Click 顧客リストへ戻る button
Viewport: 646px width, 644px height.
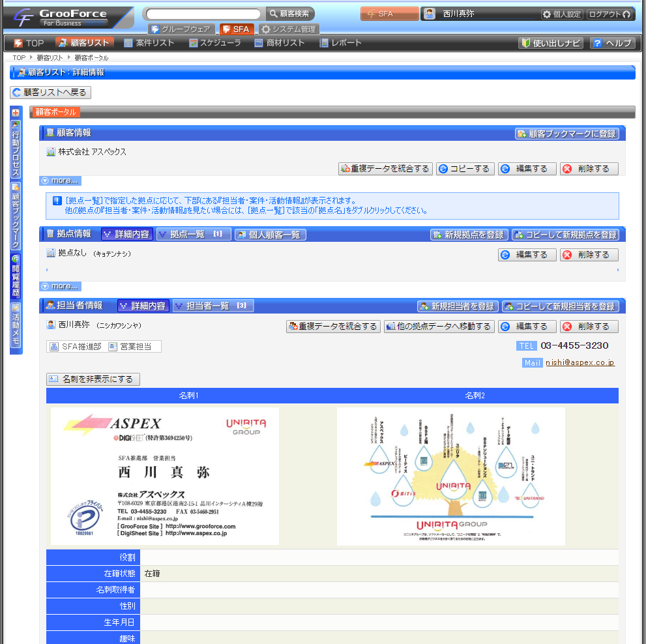point(50,93)
